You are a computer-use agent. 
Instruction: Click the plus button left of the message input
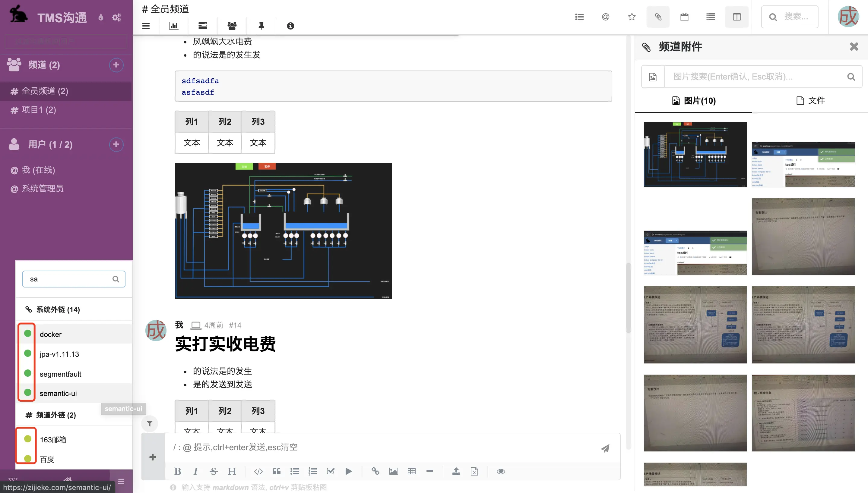(153, 457)
